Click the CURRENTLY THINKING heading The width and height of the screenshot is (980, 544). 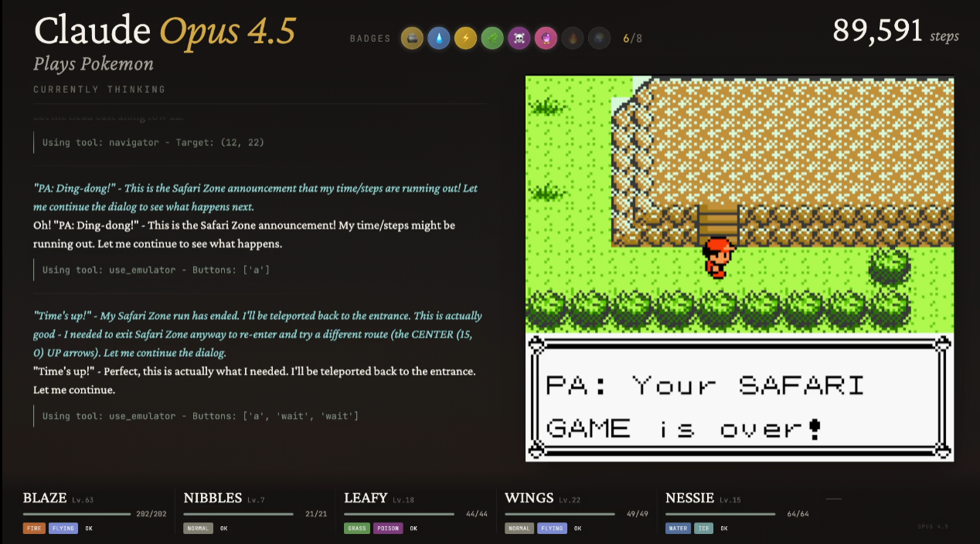pos(100,90)
